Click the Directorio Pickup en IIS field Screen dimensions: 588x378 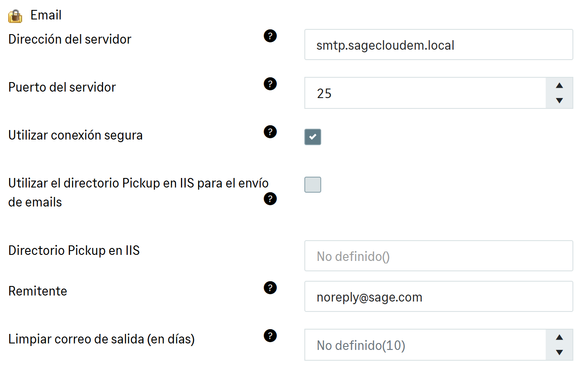click(438, 256)
